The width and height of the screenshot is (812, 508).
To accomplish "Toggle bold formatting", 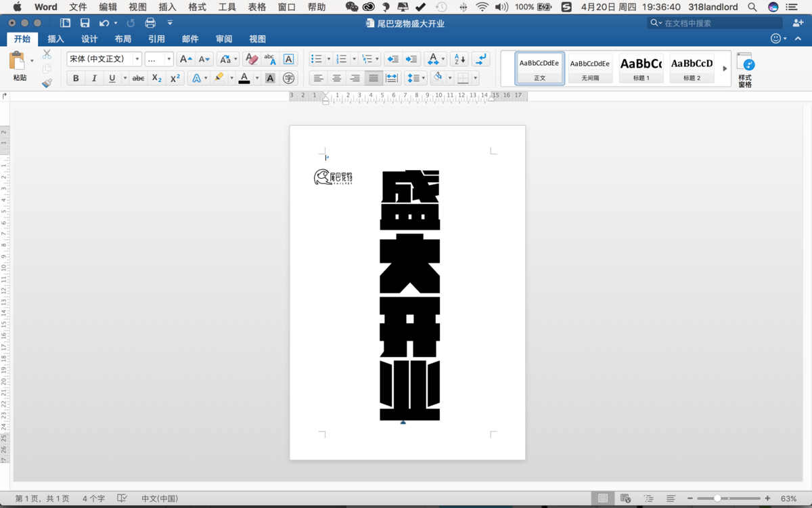I will click(76, 79).
